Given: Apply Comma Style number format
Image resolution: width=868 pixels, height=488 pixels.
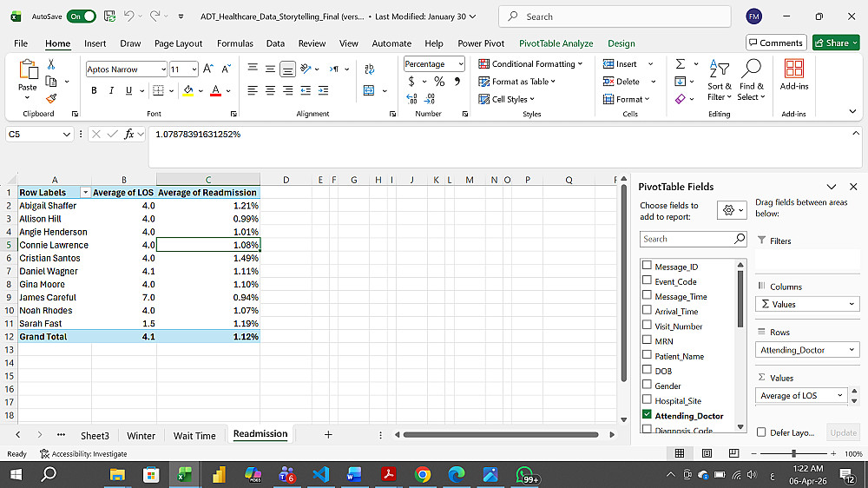Looking at the screenshot, I should coord(457,82).
